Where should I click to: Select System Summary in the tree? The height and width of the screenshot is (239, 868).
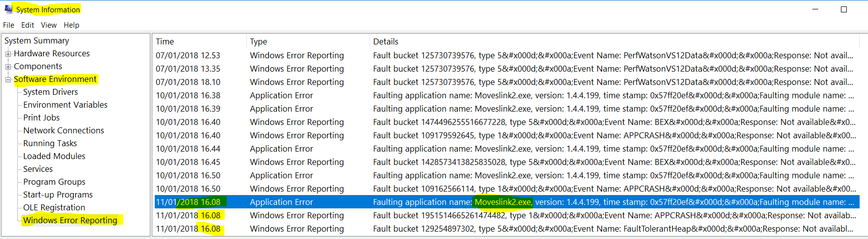click(x=37, y=40)
